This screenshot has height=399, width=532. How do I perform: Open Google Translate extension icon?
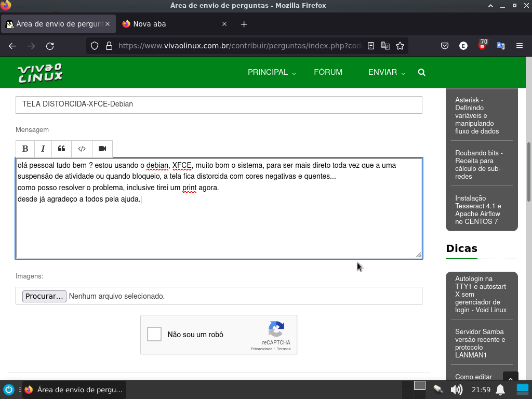tap(501, 46)
